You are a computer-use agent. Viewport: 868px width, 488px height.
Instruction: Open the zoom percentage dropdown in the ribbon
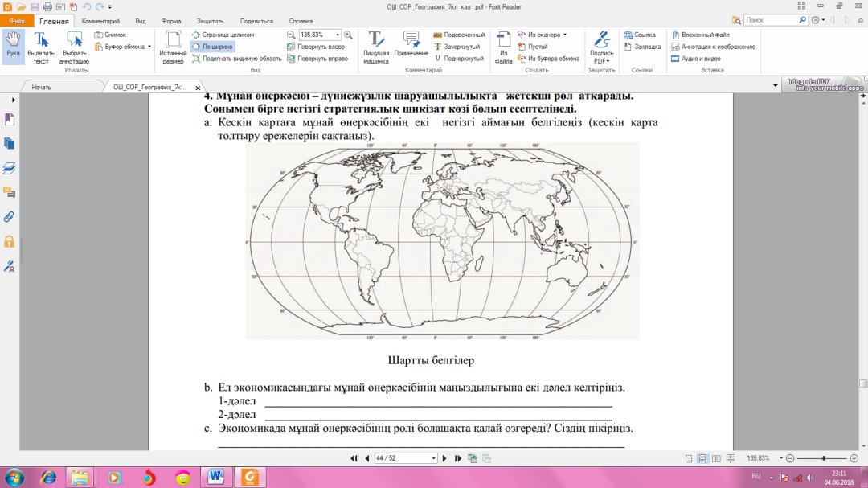click(x=338, y=35)
